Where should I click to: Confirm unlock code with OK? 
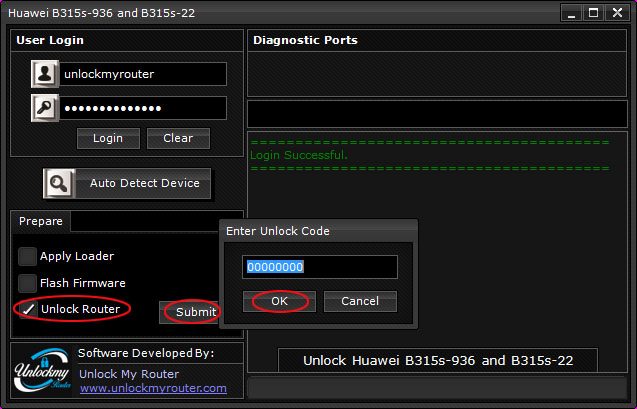(x=280, y=301)
